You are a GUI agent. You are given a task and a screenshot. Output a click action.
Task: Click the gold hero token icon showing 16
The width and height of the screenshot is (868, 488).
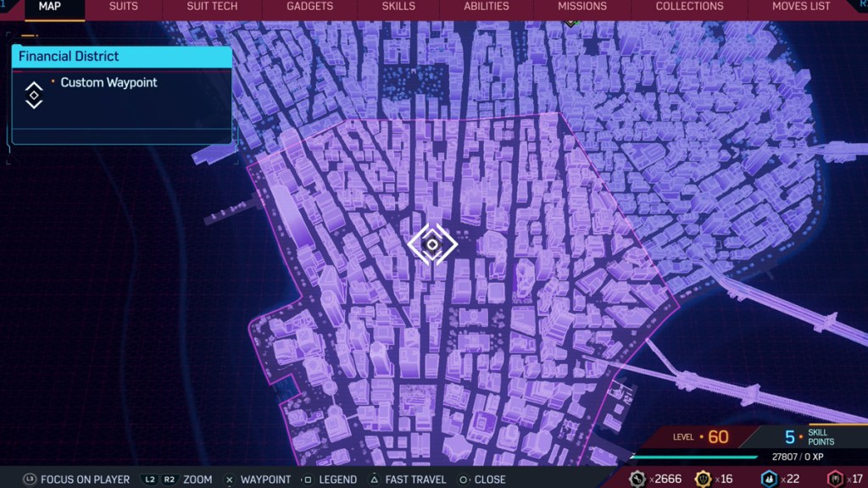pos(704,479)
